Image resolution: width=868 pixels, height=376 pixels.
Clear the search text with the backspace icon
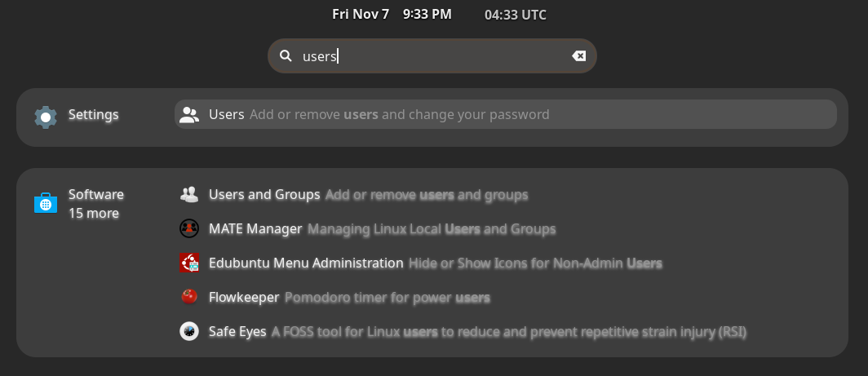click(x=578, y=56)
